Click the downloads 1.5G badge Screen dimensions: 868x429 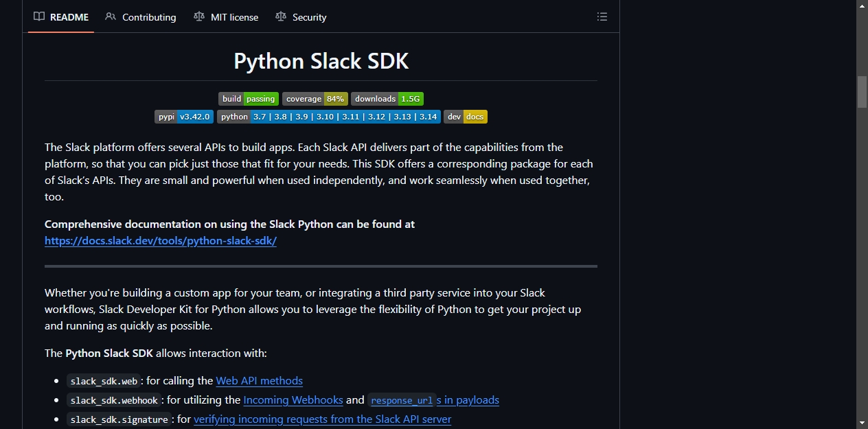coord(387,99)
